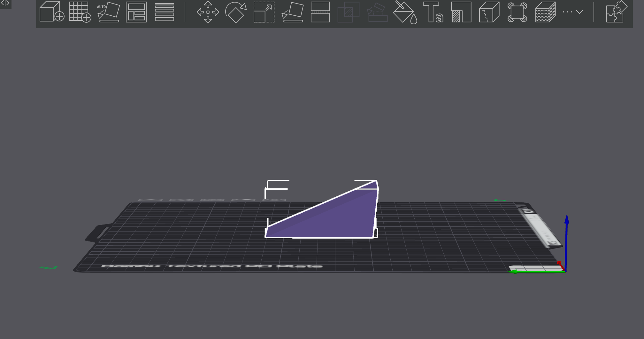Select the Rotate tool

pyautogui.click(x=236, y=12)
